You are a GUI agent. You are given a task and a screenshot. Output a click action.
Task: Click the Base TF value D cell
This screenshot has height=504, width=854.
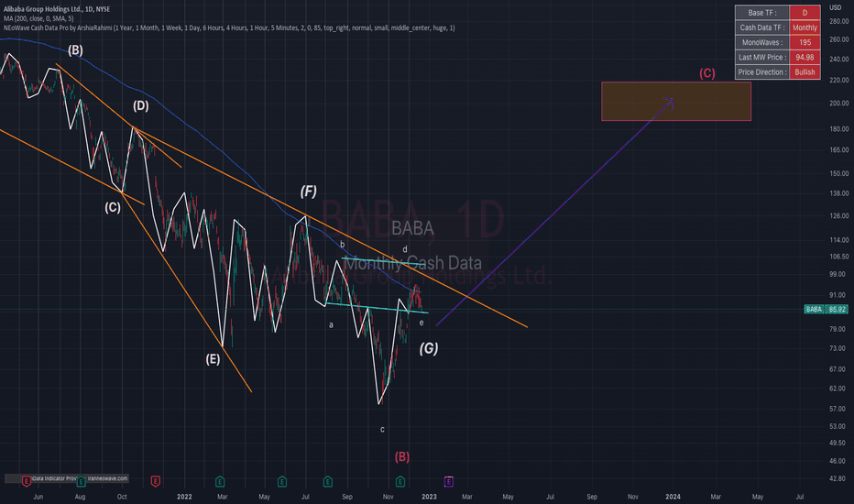pyautogui.click(x=805, y=13)
